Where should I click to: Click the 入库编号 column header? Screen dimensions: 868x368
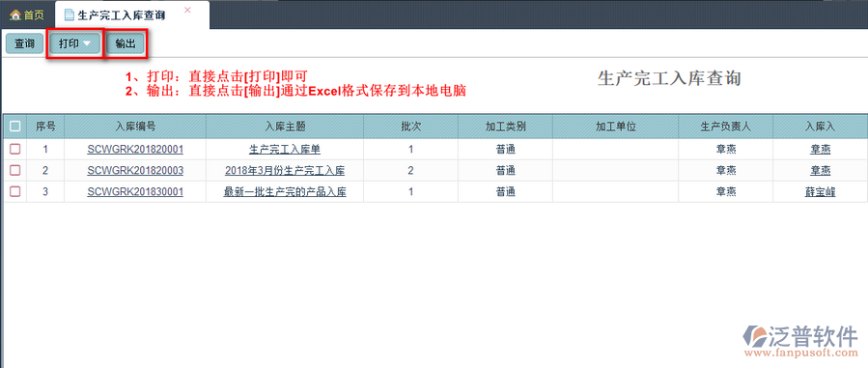tap(135, 127)
